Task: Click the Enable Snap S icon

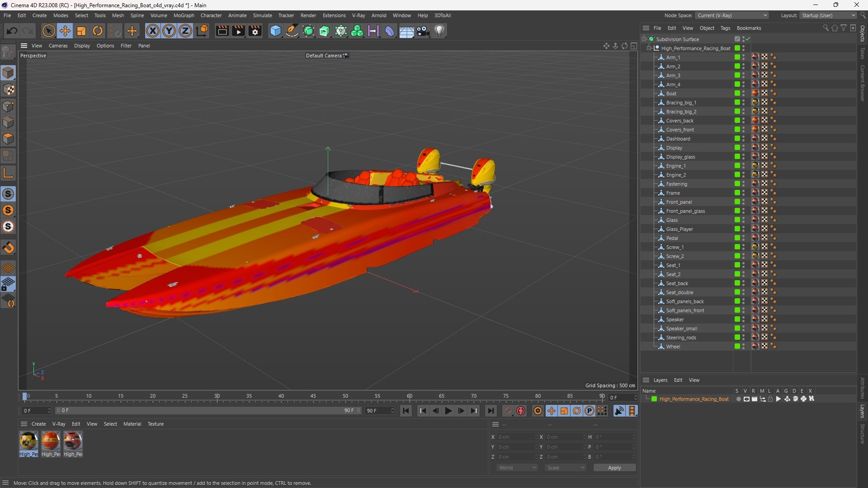Action: [8, 194]
